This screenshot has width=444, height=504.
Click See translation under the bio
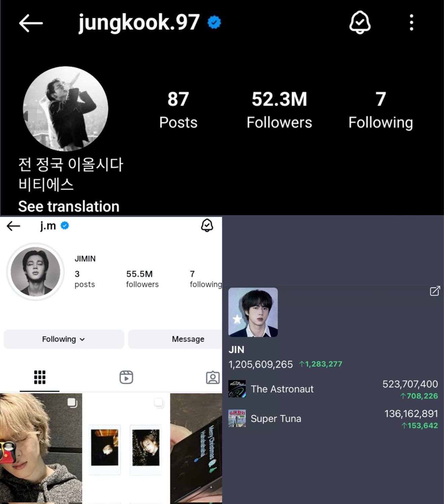[x=69, y=206]
